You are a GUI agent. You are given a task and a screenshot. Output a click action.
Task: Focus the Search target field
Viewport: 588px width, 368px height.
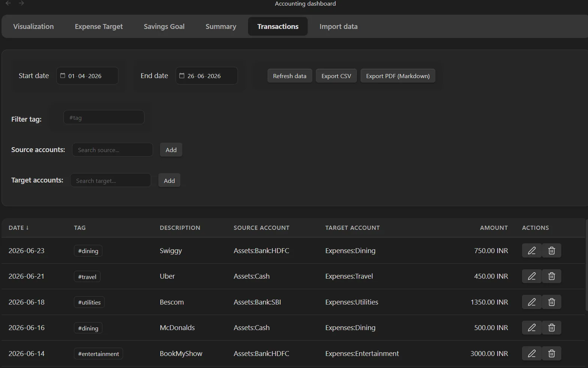coord(111,181)
